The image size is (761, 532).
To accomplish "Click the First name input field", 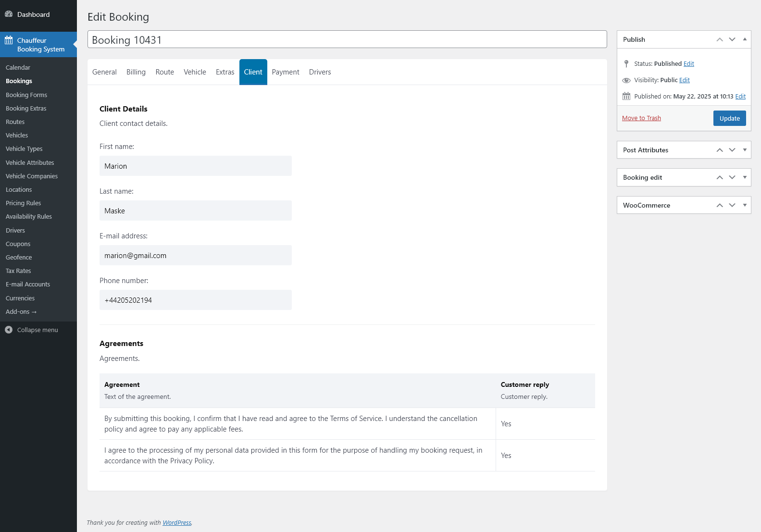I will [195, 166].
